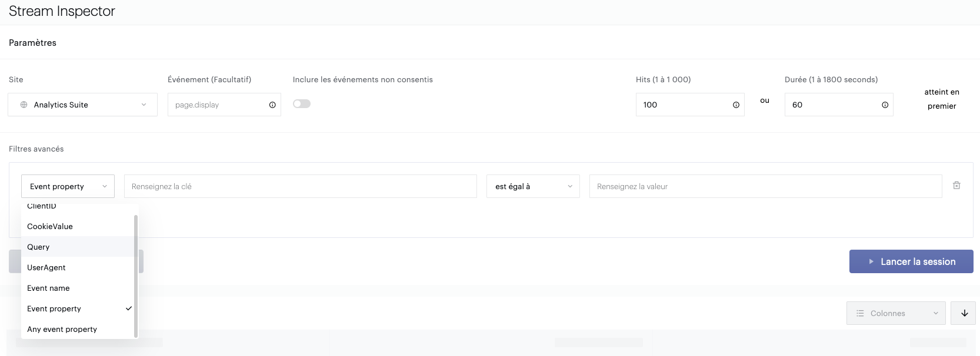Click the info icon in Hits field
The height and width of the screenshot is (356, 980).
(736, 105)
